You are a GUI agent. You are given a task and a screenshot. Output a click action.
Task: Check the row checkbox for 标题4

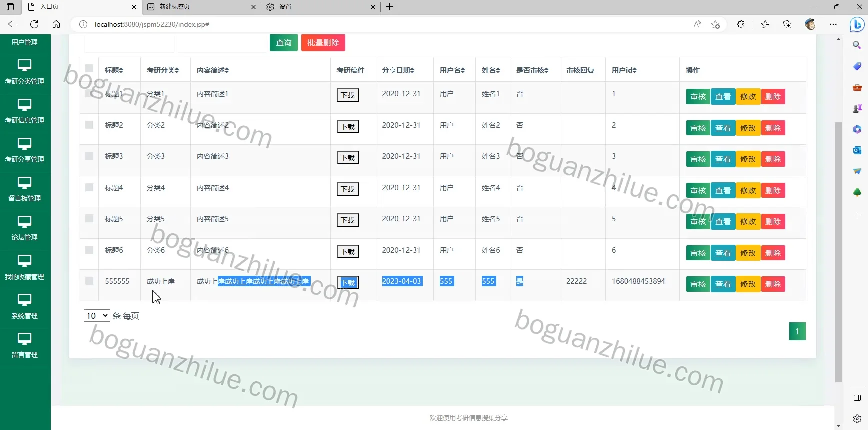(x=89, y=187)
